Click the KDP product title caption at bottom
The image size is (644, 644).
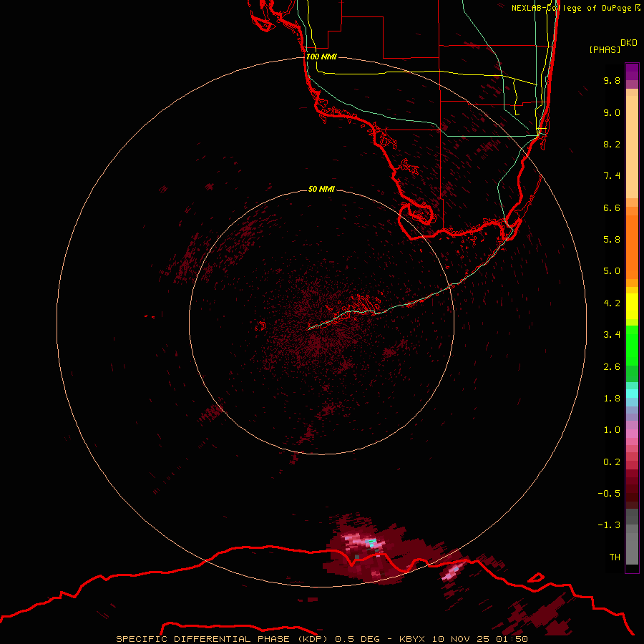coord(321,639)
